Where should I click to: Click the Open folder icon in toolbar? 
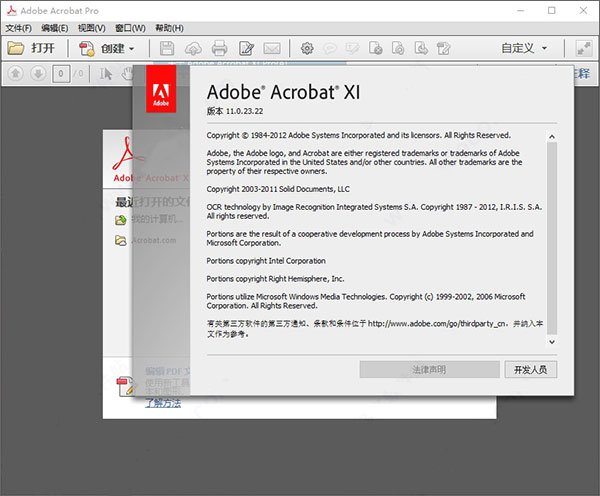point(16,48)
